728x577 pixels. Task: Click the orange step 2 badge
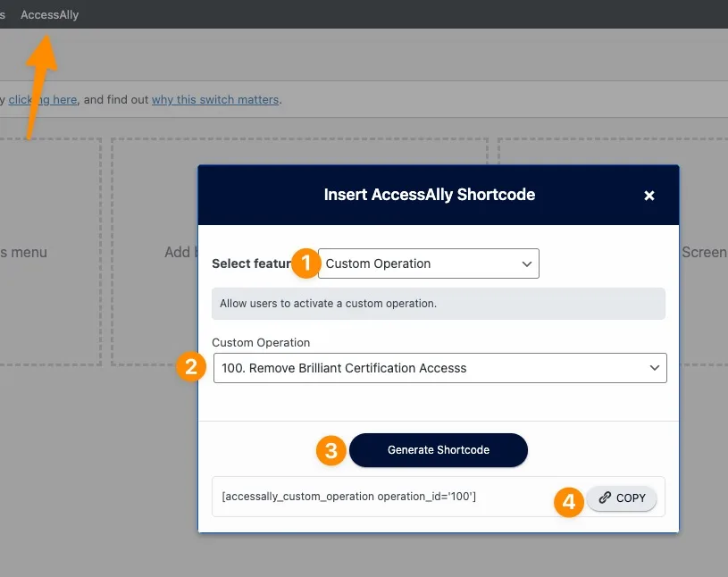click(x=189, y=367)
